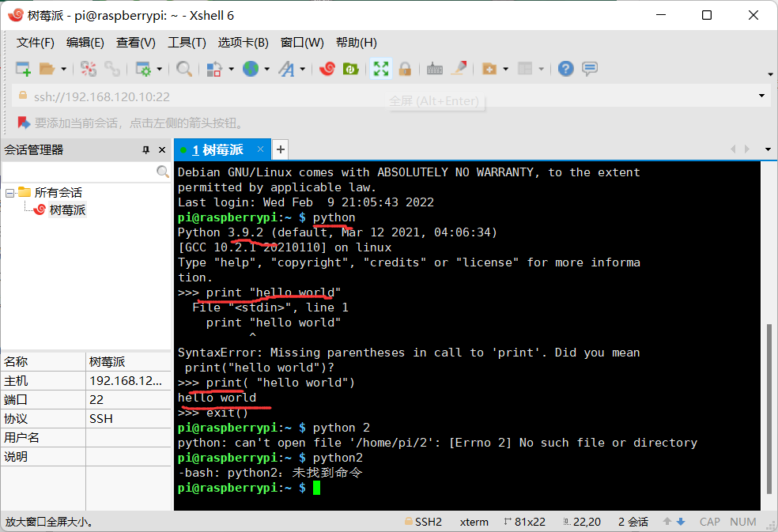The image size is (778, 532).
Task: Click the layout panes toolbar icon
Action: (x=525, y=69)
